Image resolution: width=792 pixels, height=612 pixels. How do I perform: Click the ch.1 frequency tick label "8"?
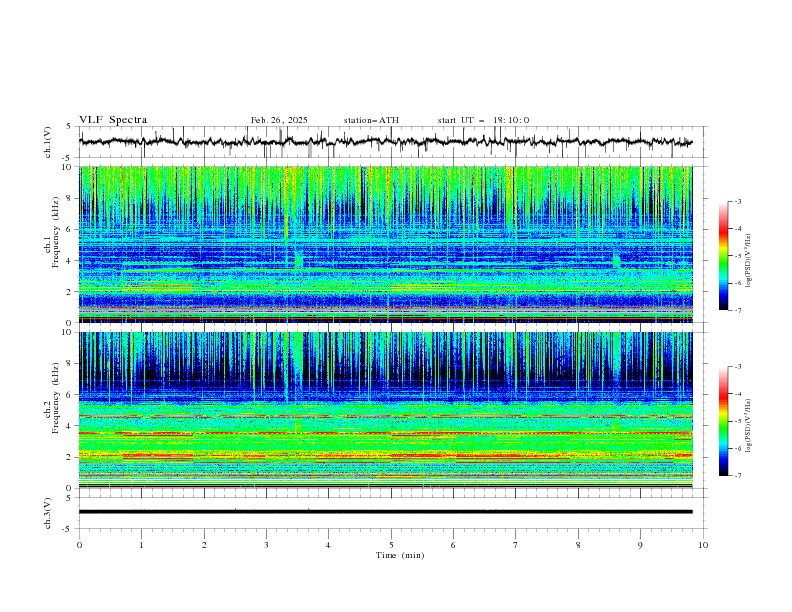[x=70, y=198]
